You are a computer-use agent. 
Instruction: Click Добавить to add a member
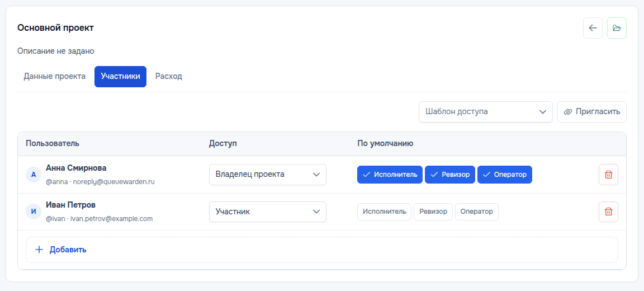click(x=321, y=250)
